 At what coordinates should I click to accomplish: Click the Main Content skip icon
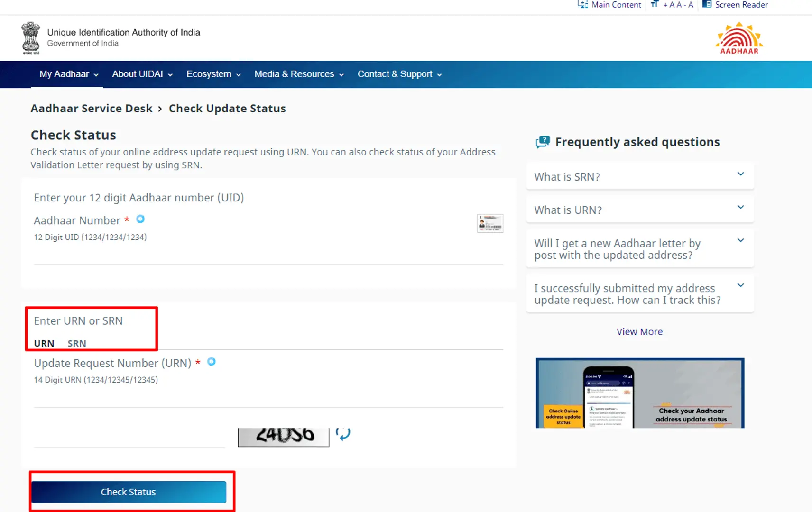pos(582,4)
